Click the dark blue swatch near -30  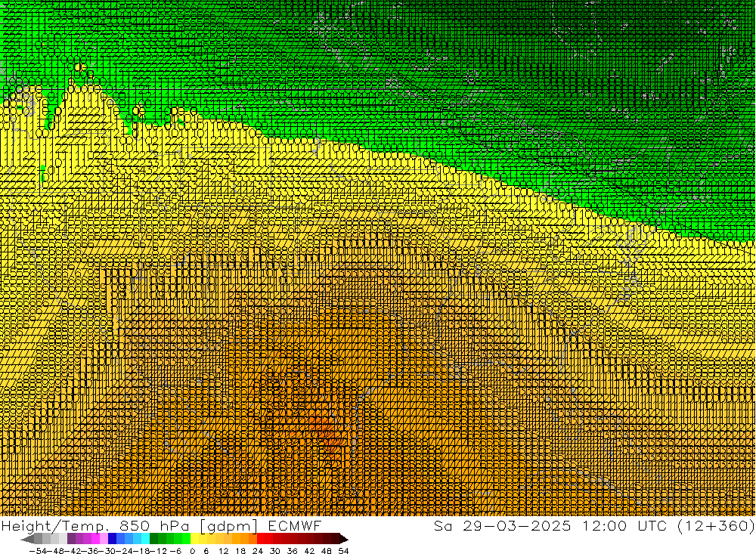tap(113, 539)
